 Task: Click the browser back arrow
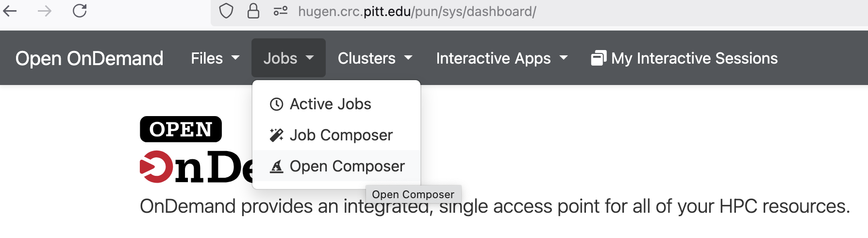point(10,11)
